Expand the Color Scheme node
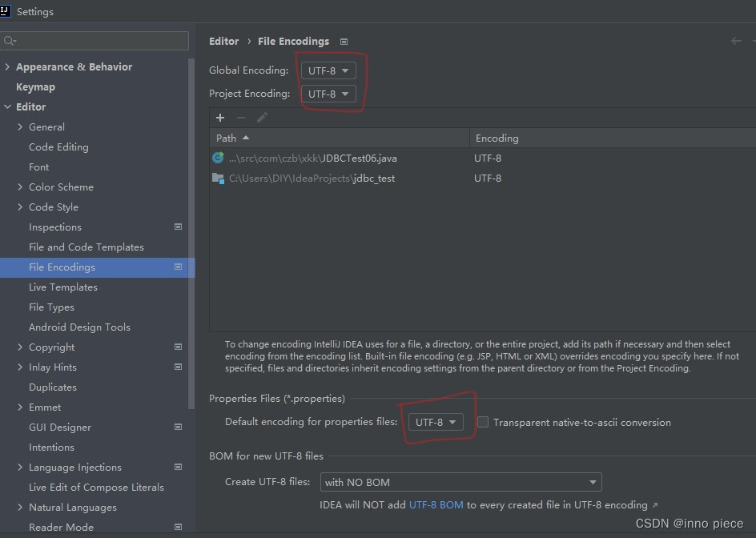This screenshot has height=538, width=756. [20, 187]
